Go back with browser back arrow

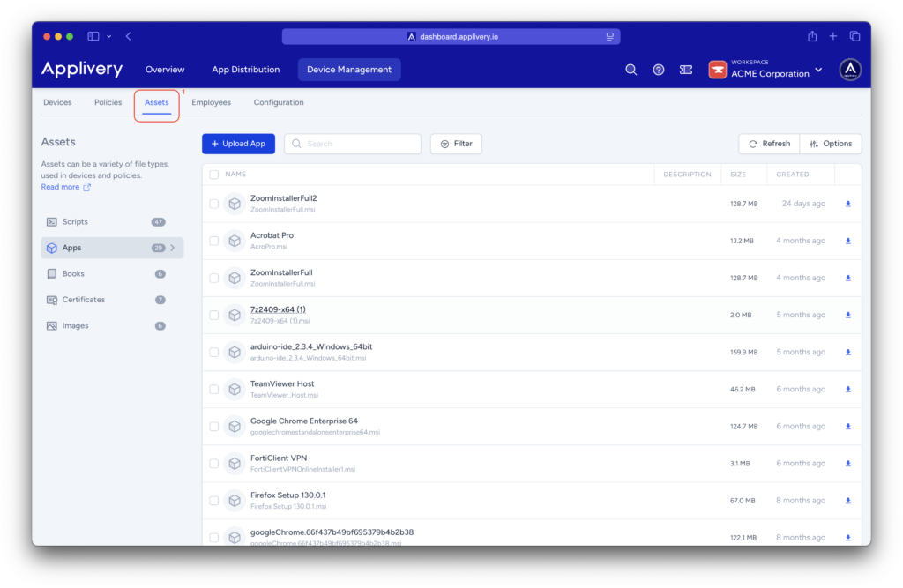coord(129,36)
